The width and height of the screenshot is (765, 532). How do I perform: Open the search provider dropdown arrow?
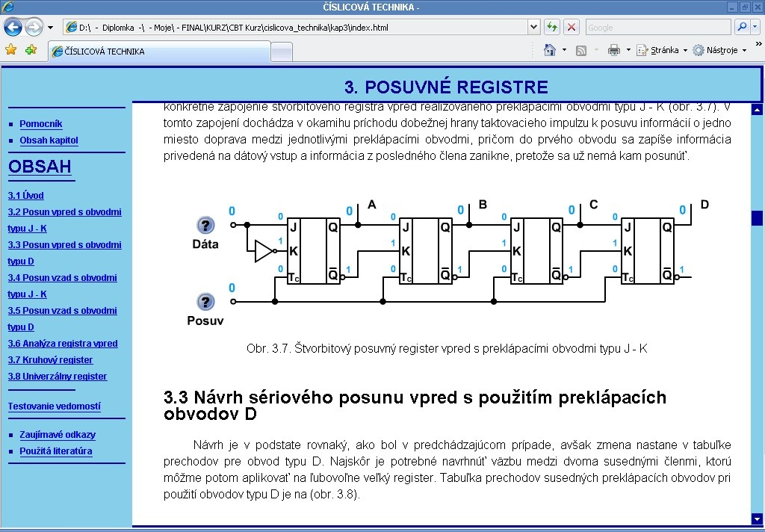tap(755, 28)
